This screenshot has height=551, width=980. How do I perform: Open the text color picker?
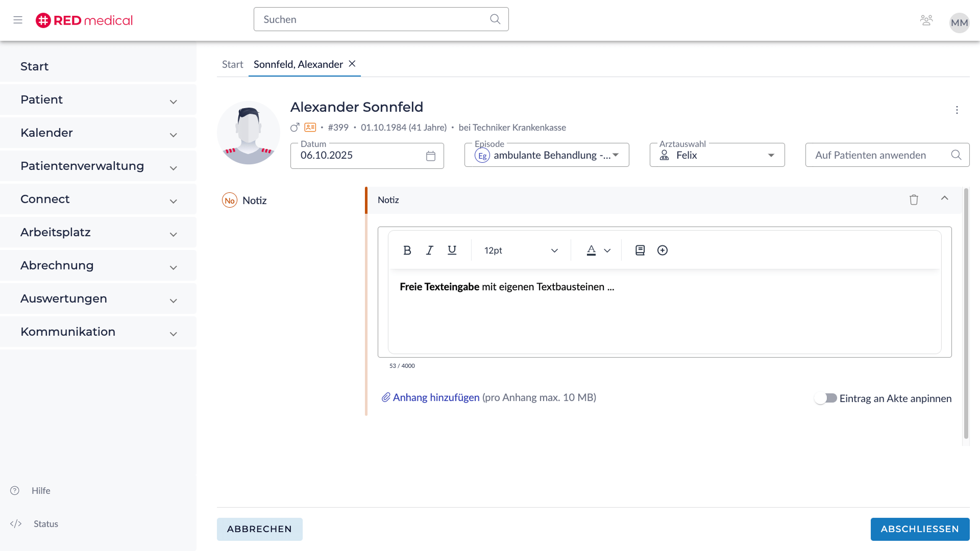pyautogui.click(x=598, y=251)
